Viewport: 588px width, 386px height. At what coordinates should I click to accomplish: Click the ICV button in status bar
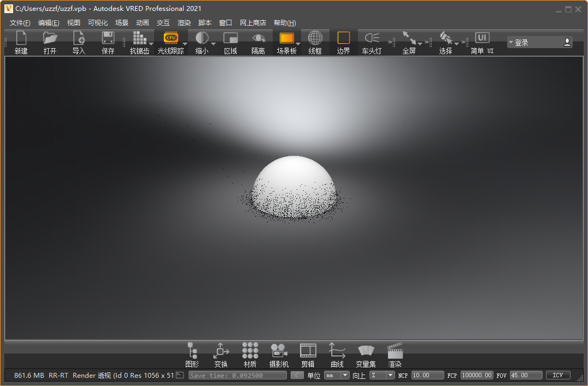coord(558,375)
